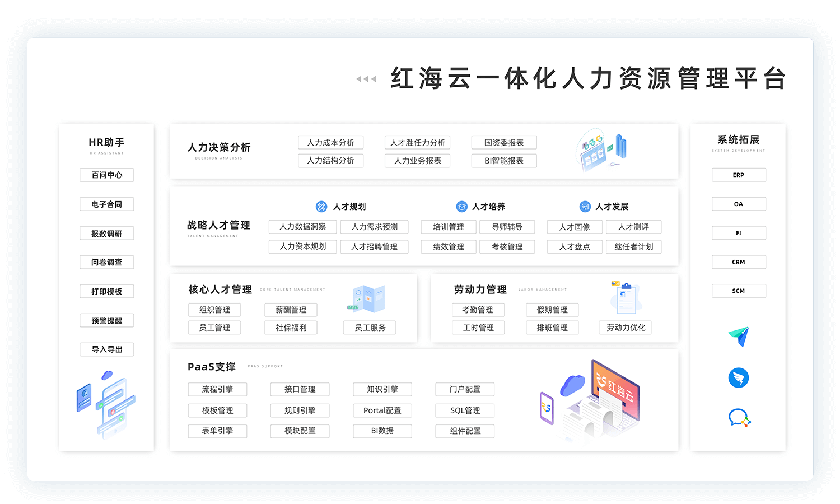Click the 人才发展 blue circle icon
Viewport: 840px width, 504px height.
pos(585,207)
